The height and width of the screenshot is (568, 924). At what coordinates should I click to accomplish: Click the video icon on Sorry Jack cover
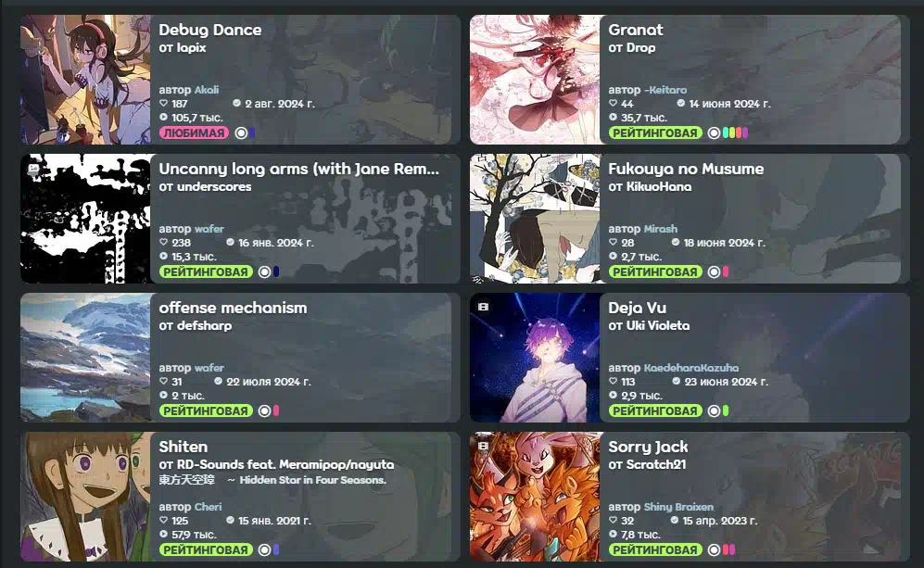click(483, 446)
